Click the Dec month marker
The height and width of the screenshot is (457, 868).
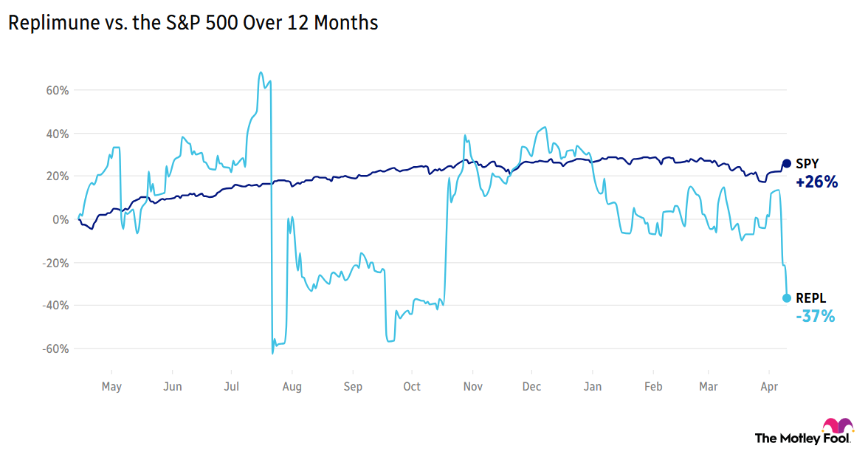click(531, 386)
